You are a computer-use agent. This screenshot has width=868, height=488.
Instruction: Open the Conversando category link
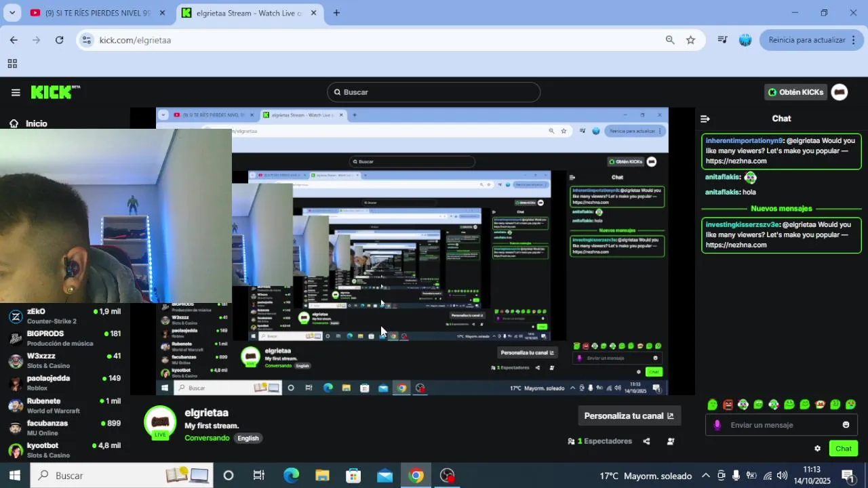[x=207, y=438]
